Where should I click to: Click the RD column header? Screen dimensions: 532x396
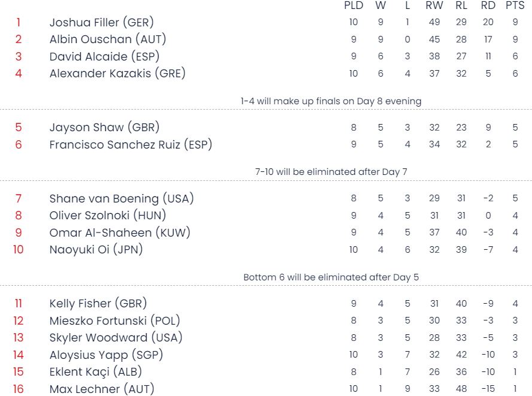[488, 5]
